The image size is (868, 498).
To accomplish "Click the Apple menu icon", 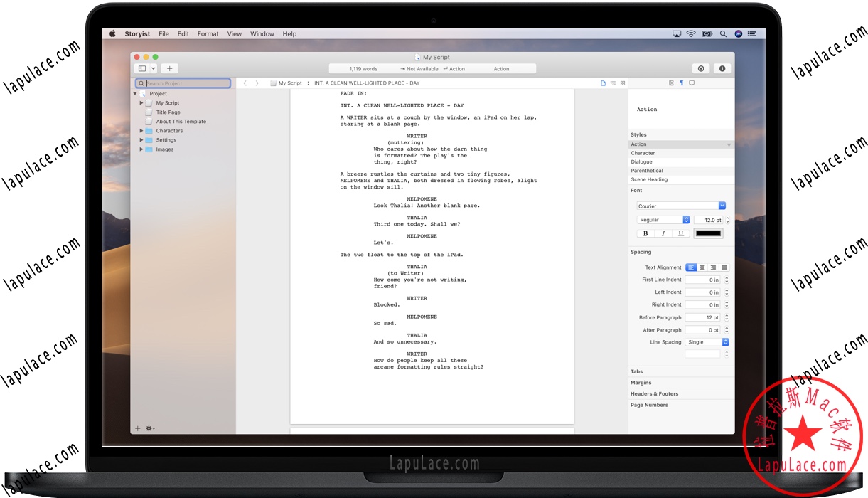I will [x=112, y=33].
